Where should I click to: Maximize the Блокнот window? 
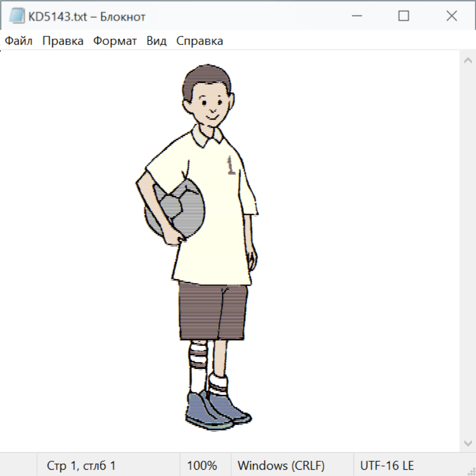point(404,16)
